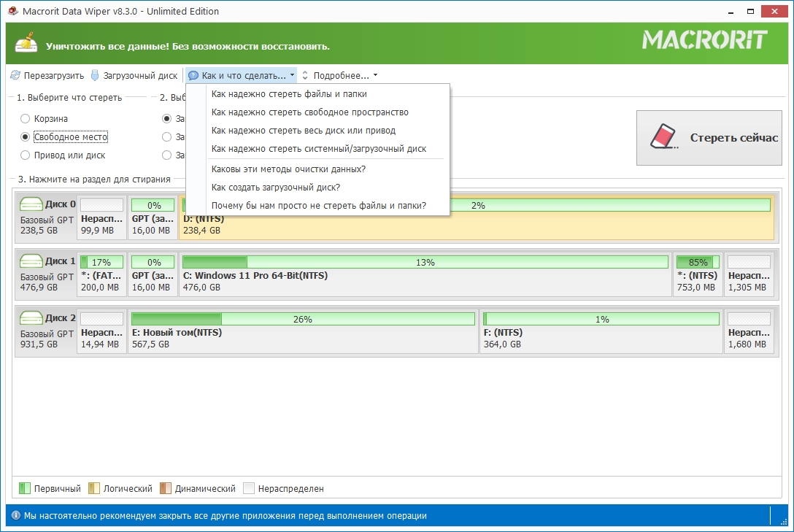Click the Диск 0 Базовый GPT 238,5 GB label
This screenshot has width=794, height=532.
click(x=47, y=217)
